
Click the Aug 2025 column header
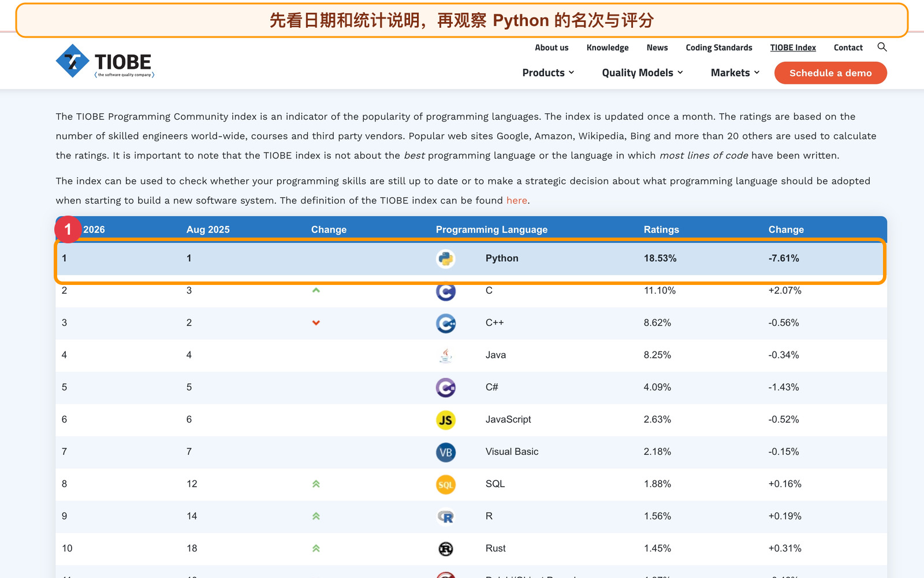point(208,229)
